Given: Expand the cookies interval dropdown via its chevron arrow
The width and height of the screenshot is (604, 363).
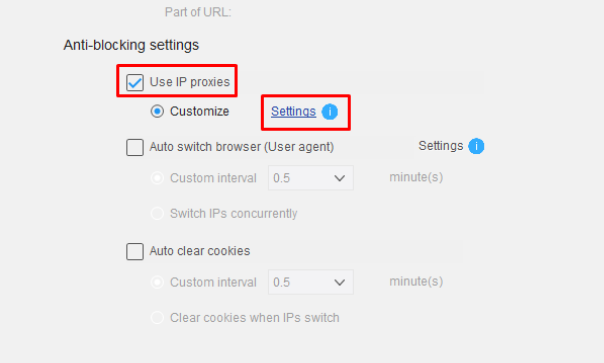Looking at the screenshot, I should pos(339,282).
